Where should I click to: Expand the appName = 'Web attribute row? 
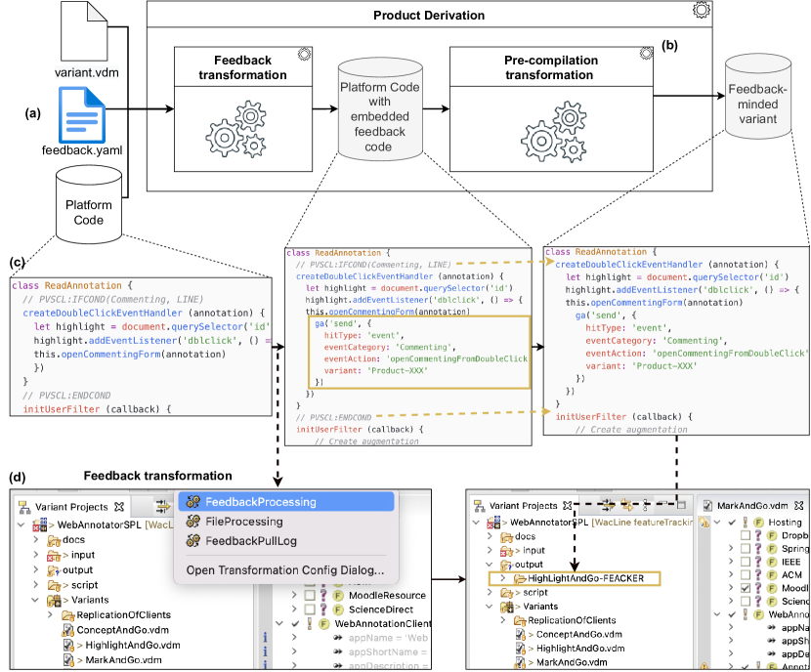click(x=293, y=638)
